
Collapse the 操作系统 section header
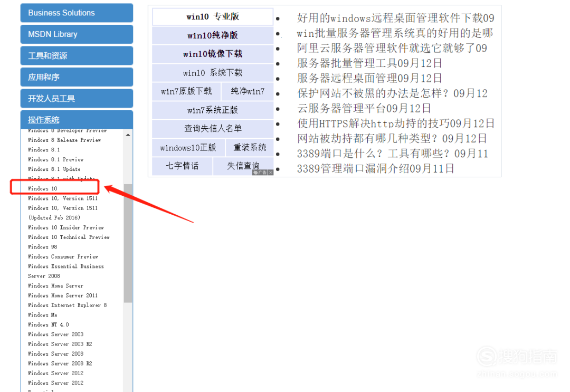coord(77,120)
